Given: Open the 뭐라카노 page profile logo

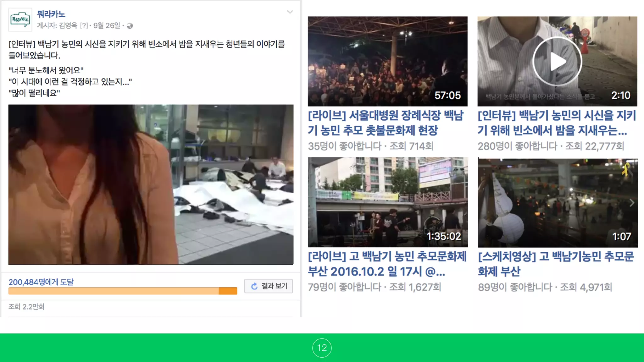Looking at the screenshot, I should tap(20, 20).
